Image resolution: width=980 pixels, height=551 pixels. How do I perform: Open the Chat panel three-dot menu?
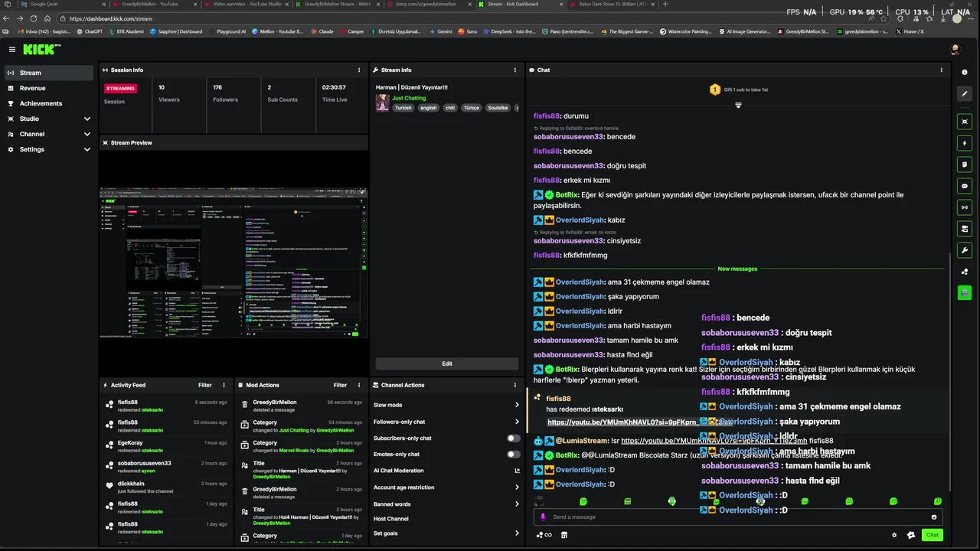[942, 70]
